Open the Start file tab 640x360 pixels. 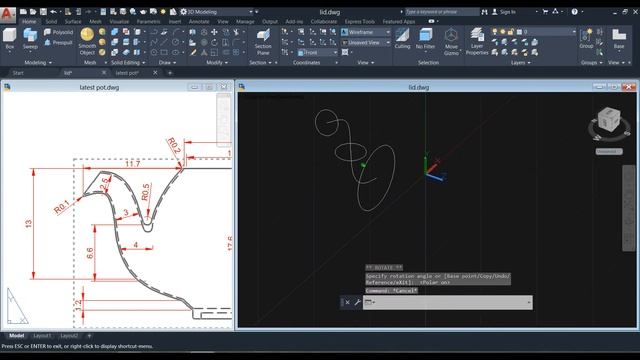coord(18,73)
